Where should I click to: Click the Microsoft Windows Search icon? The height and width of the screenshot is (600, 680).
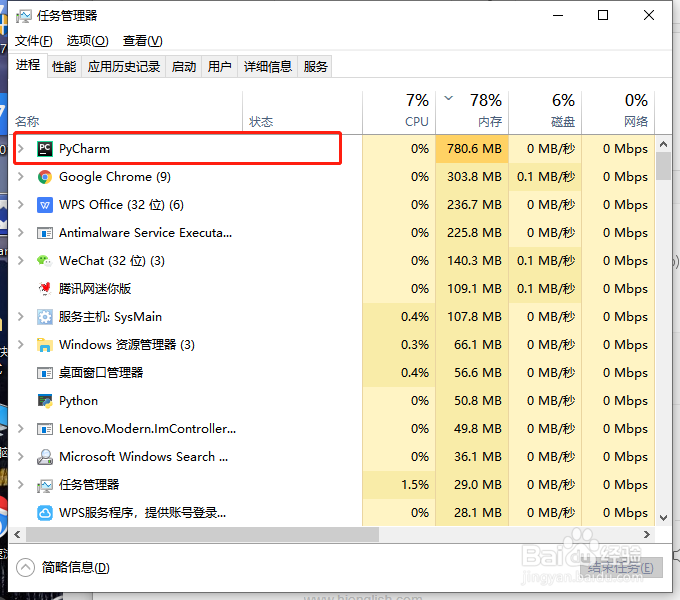[x=45, y=457]
